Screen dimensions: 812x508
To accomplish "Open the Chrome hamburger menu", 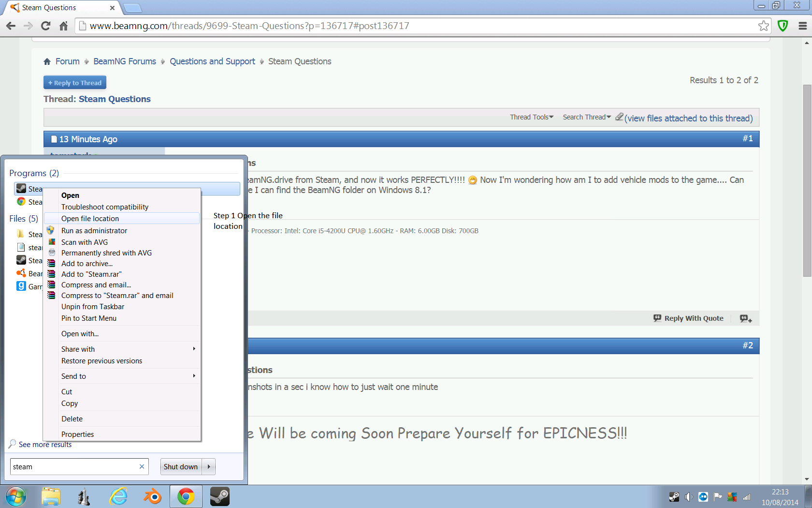I will point(802,26).
